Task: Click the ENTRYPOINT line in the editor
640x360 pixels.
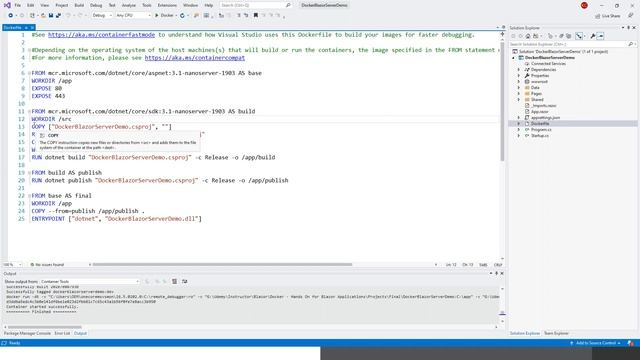Action: pos(116,219)
